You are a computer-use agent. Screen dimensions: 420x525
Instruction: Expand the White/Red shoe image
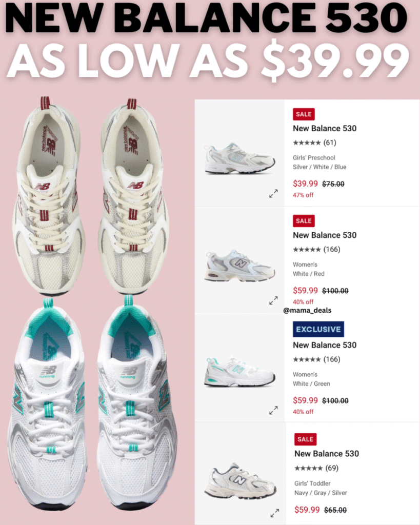(x=274, y=300)
